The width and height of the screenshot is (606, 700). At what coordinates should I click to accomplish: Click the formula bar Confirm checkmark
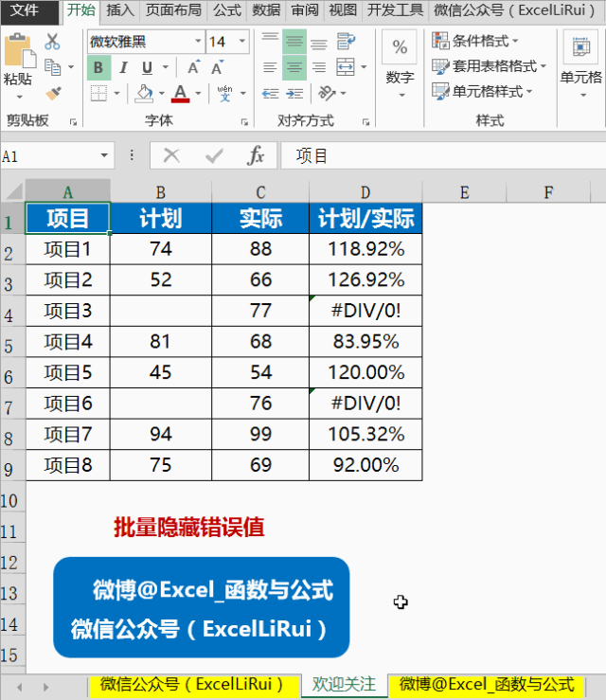coord(214,155)
